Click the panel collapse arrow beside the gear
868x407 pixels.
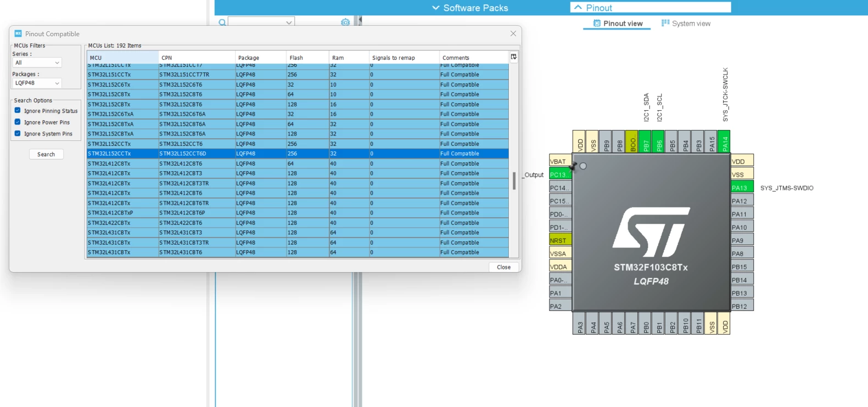click(360, 20)
